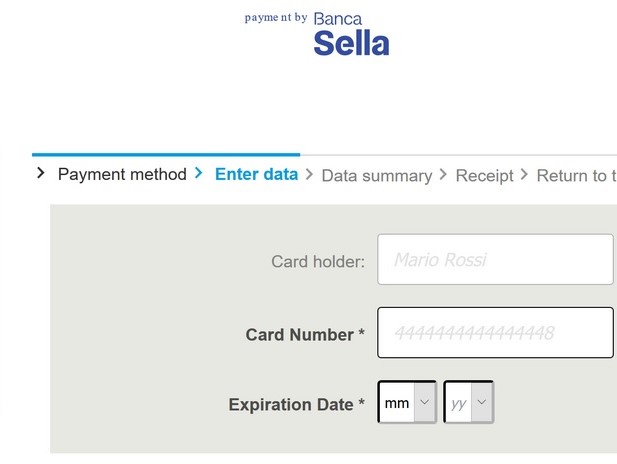The image size is (617, 464).
Task: Open the year (yy) expiration dropdown
Action: (469, 402)
